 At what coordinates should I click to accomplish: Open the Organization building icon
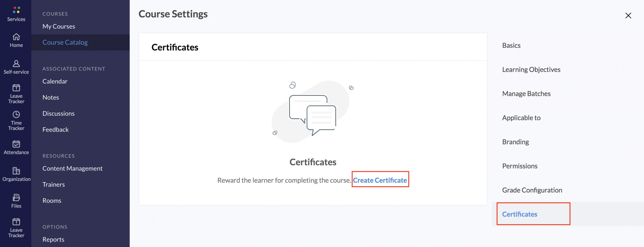click(16, 170)
